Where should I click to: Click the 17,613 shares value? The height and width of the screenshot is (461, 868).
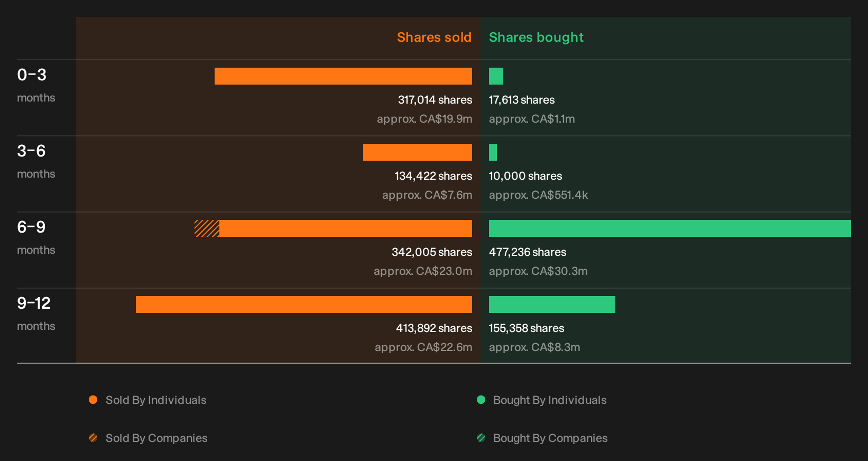point(522,100)
